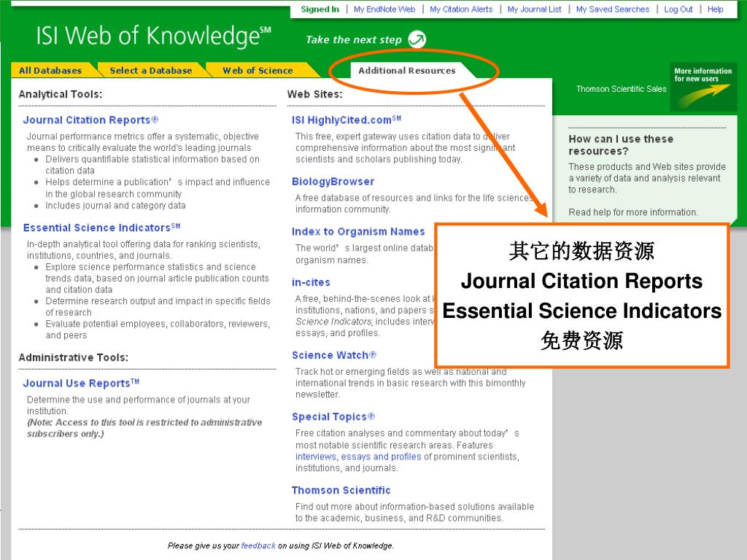Open the Help link in top bar
Screen dimensions: 747x560
[715, 9]
